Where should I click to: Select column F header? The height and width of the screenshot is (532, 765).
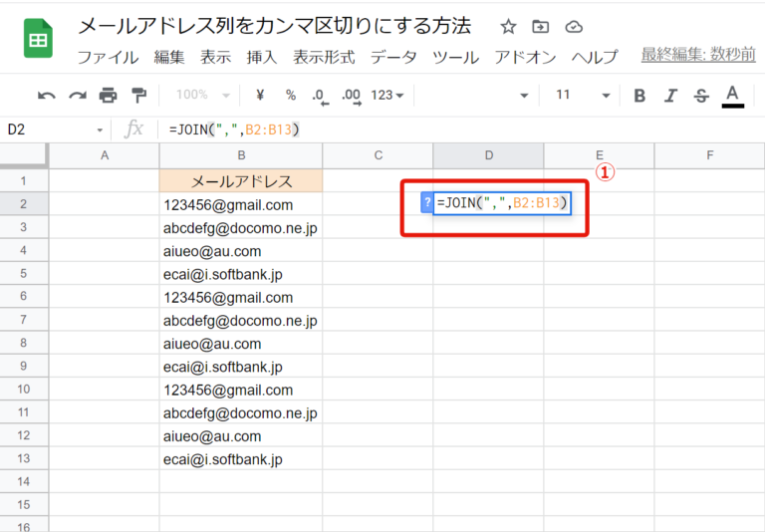pyautogui.click(x=710, y=155)
